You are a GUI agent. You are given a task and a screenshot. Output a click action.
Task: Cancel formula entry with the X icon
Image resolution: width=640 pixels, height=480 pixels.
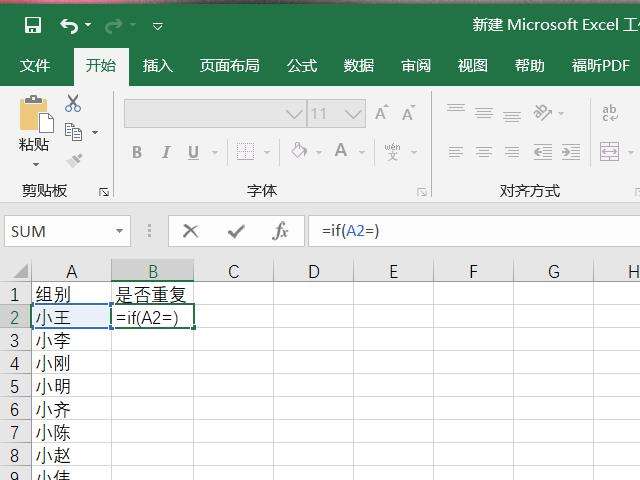pyautogui.click(x=190, y=231)
